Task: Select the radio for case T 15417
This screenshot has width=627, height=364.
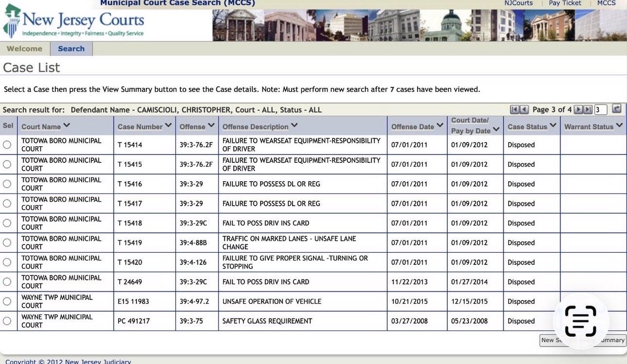Action: (x=7, y=203)
